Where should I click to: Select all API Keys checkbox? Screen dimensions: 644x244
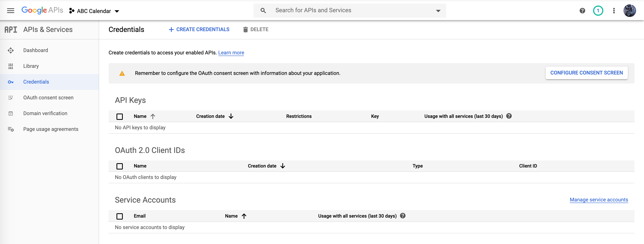point(120,116)
